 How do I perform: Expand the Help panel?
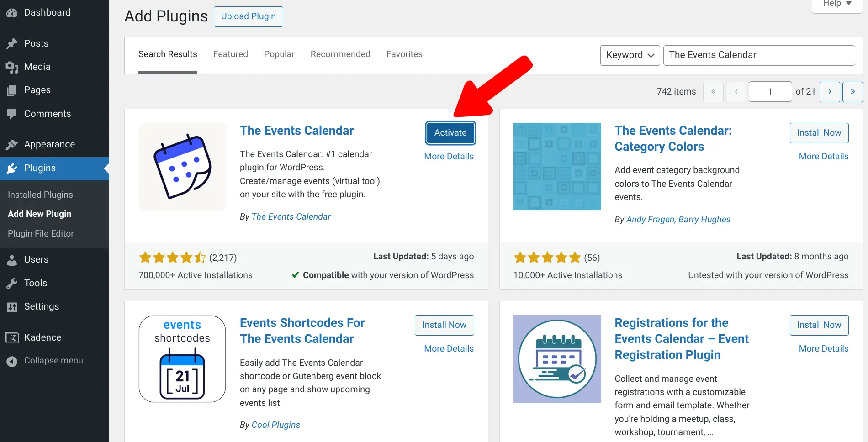(x=837, y=5)
